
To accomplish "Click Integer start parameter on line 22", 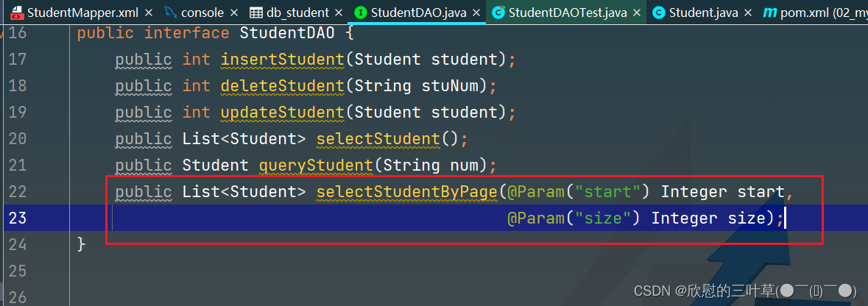I will point(723,192).
